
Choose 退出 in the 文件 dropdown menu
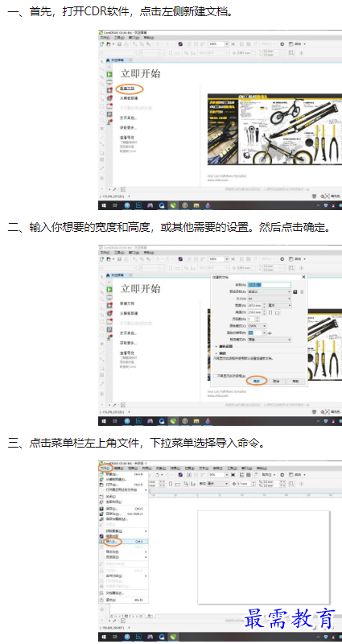[124, 600]
